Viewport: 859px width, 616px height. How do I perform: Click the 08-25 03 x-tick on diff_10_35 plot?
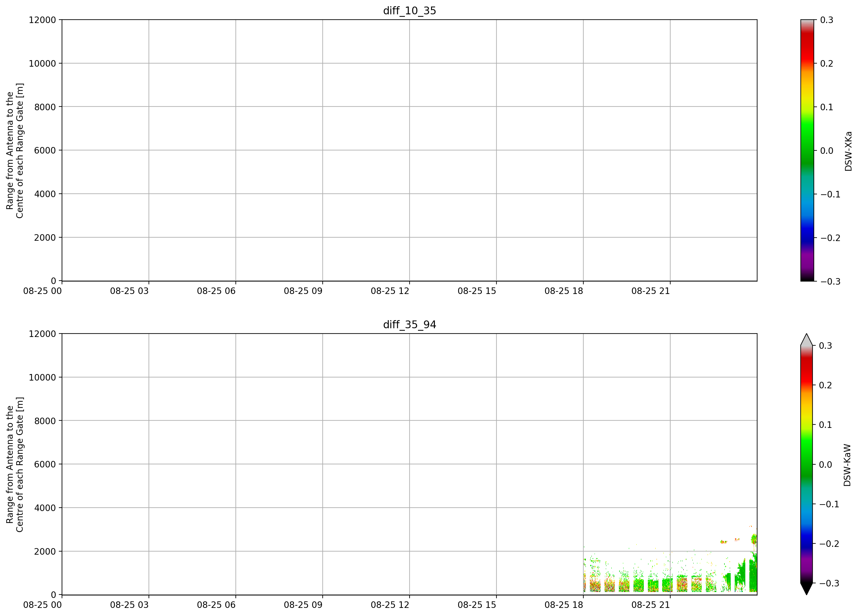point(130,291)
